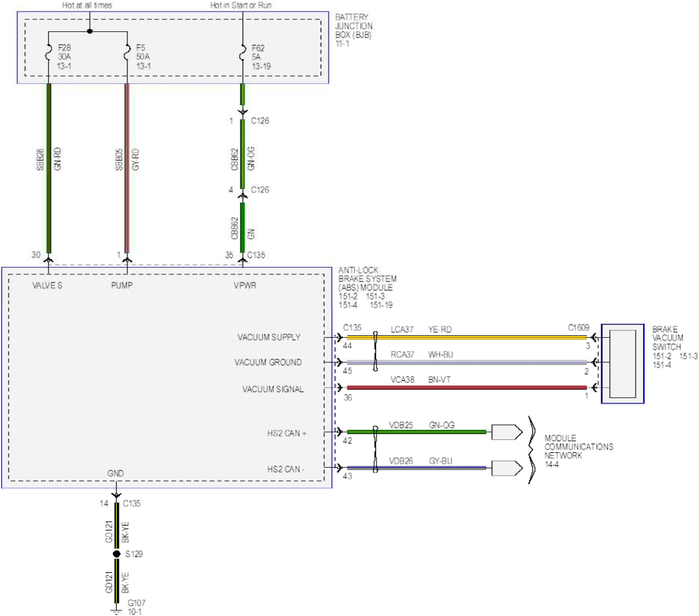Click the 'PUMP' terminal label
The image size is (699, 616).
coord(122,286)
